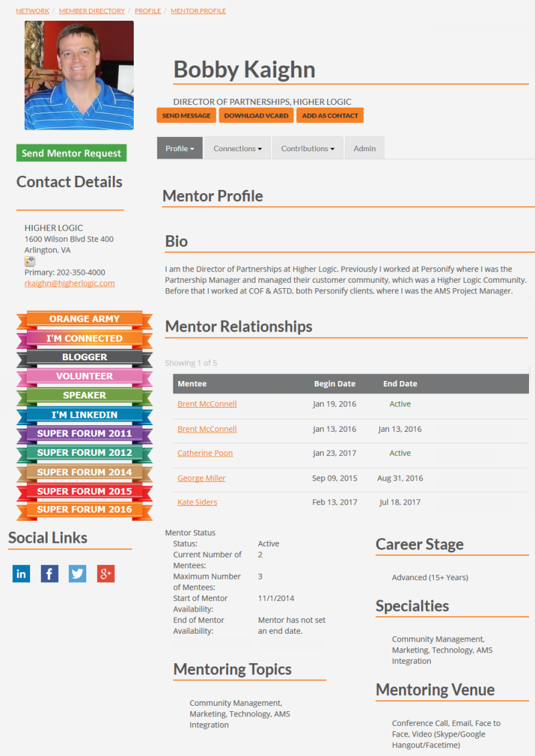
Task: Click the Aug 31, 2016 end date
Action: pyautogui.click(x=400, y=479)
